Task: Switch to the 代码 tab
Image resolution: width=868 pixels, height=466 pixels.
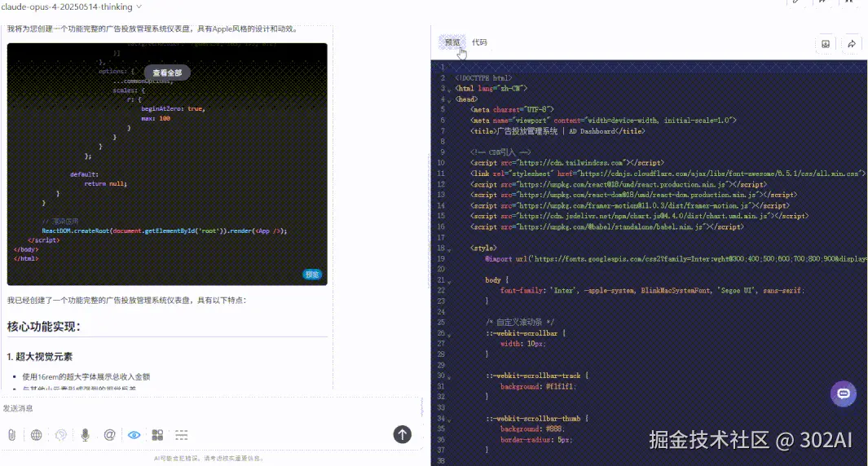Action: pos(479,42)
